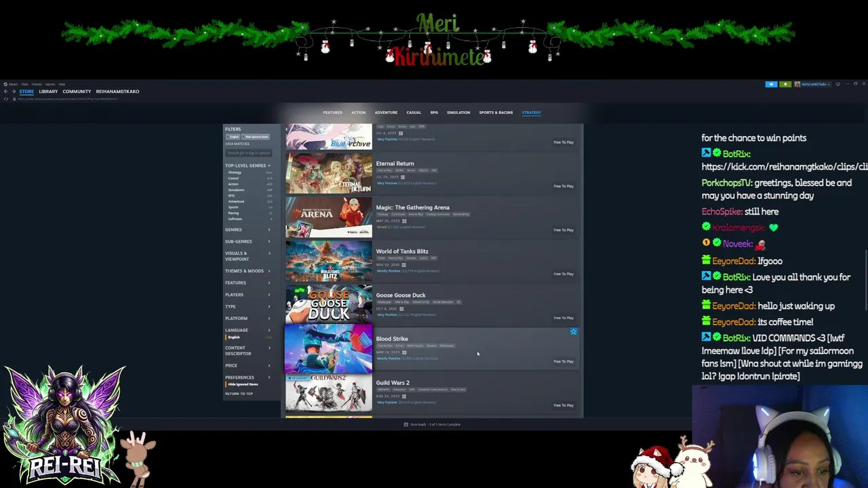Toggle the Adventure genre filter

click(x=236, y=201)
